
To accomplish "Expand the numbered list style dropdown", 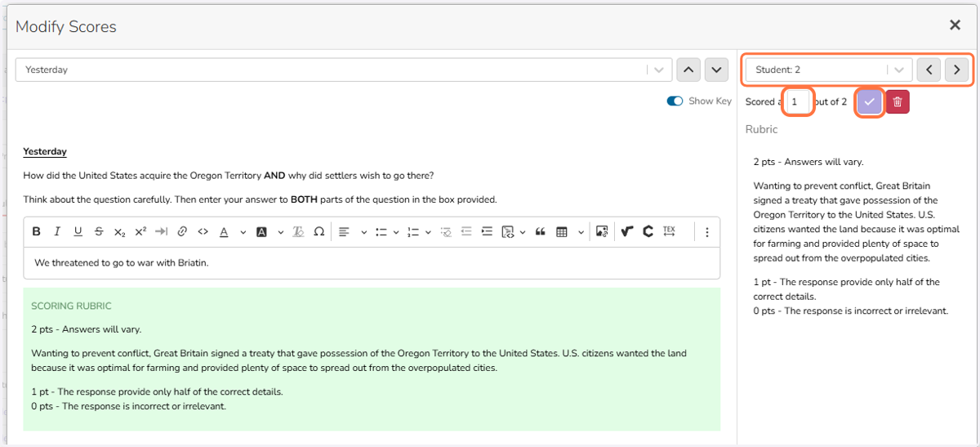I will (x=429, y=232).
